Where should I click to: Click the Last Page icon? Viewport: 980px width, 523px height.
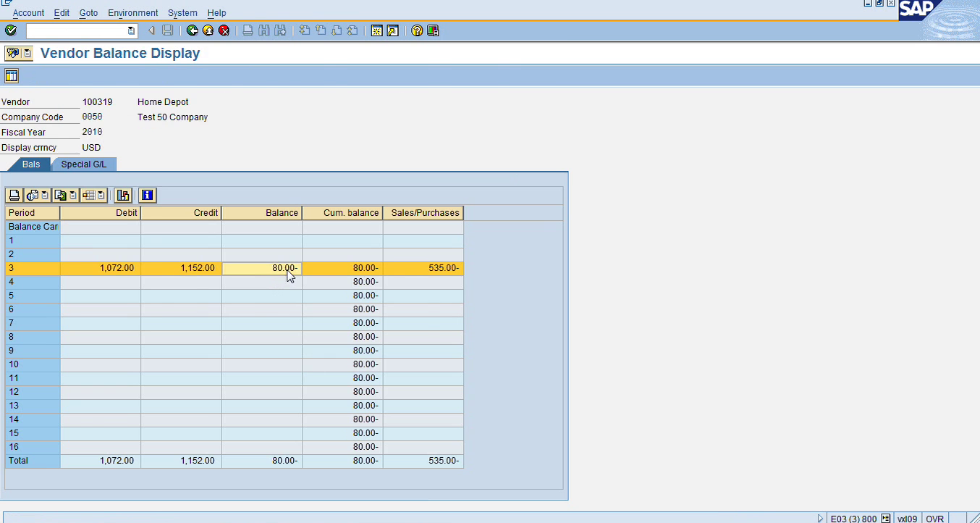352,30
